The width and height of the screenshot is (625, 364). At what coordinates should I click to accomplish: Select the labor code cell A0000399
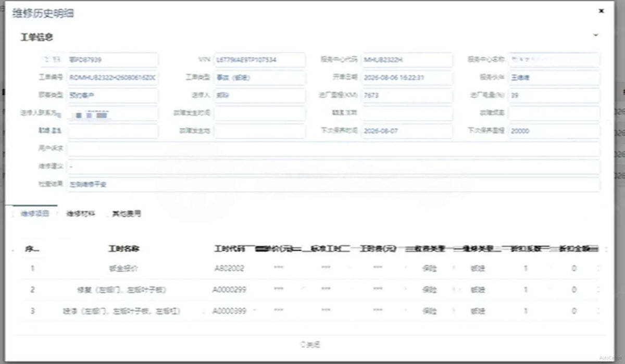pos(229,311)
